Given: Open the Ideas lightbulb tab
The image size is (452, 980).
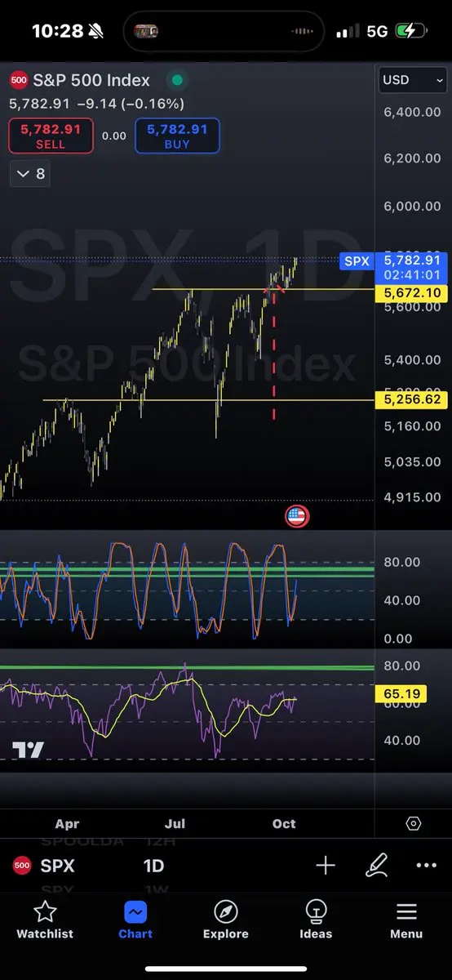Looking at the screenshot, I should [x=316, y=920].
